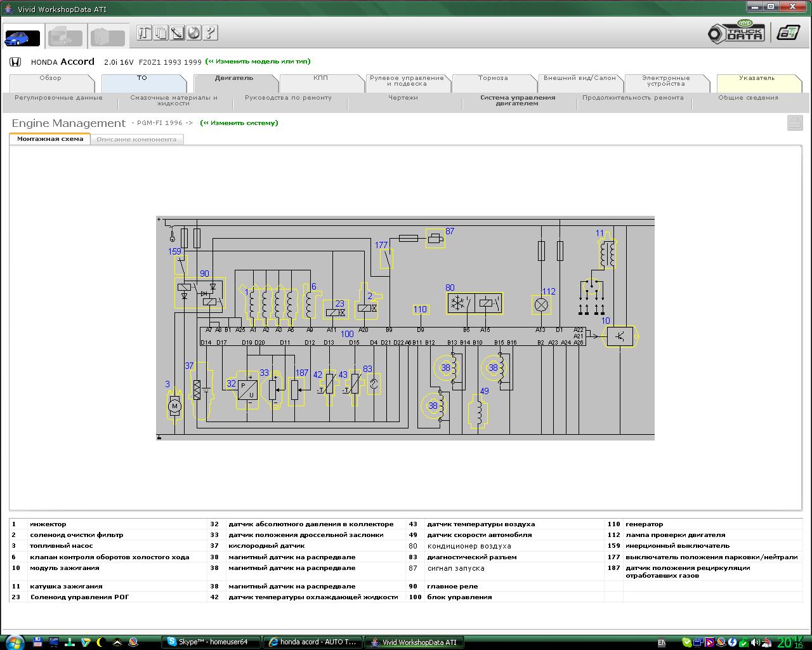Click the park/neutral switch symbol 177
This screenshot has width=812, height=650.
click(x=386, y=258)
